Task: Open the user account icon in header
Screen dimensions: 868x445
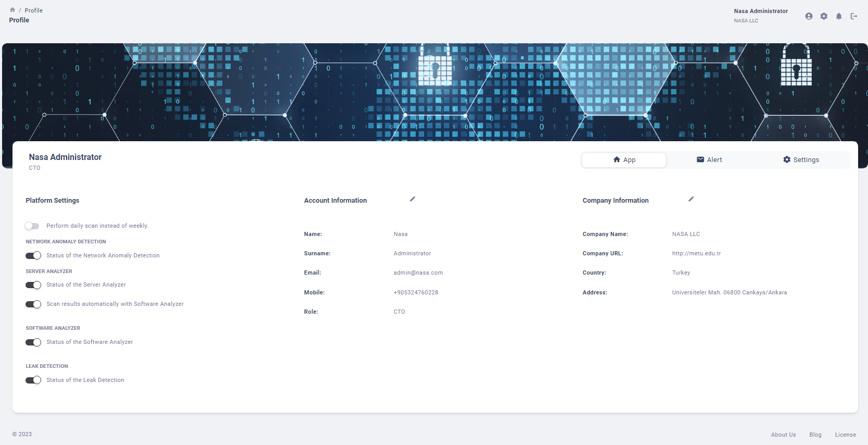Action: [x=809, y=16]
